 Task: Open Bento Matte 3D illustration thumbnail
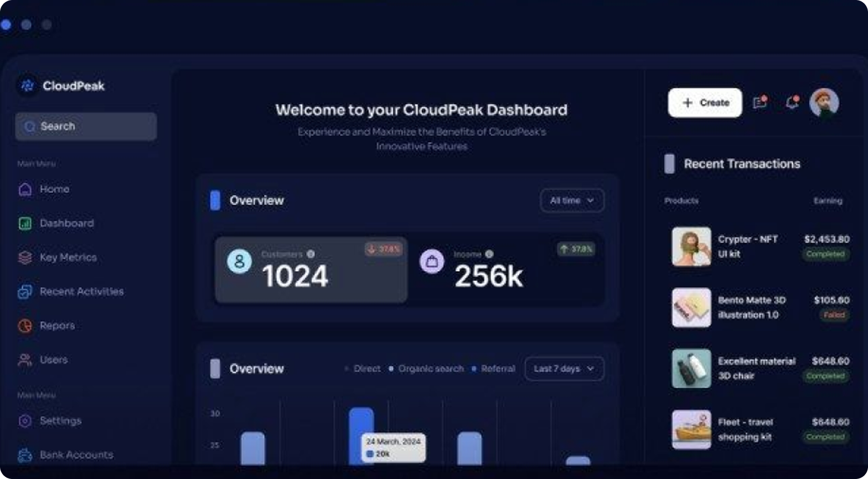pos(691,308)
